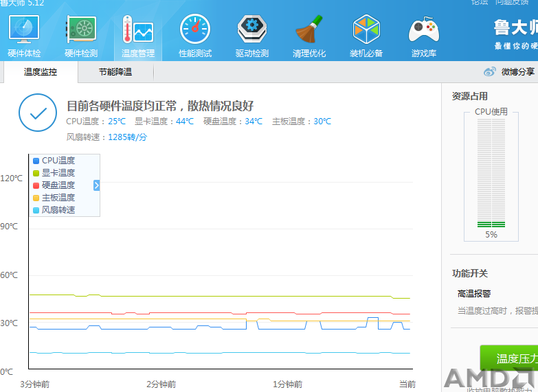538x392 pixels.
Task: Click the GPU temperature value 44℃
Action: tap(185, 122)
